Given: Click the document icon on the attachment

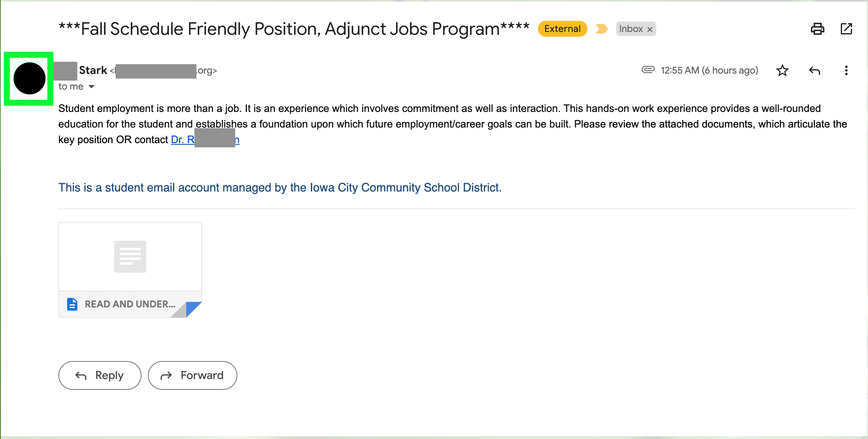Looking at the screenshot, I should [x=72, y=304].
